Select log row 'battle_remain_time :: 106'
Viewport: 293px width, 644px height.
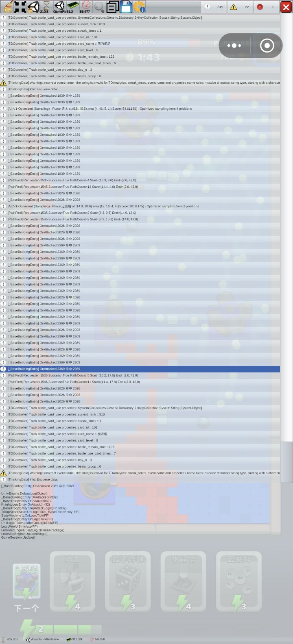pos(140,447)
